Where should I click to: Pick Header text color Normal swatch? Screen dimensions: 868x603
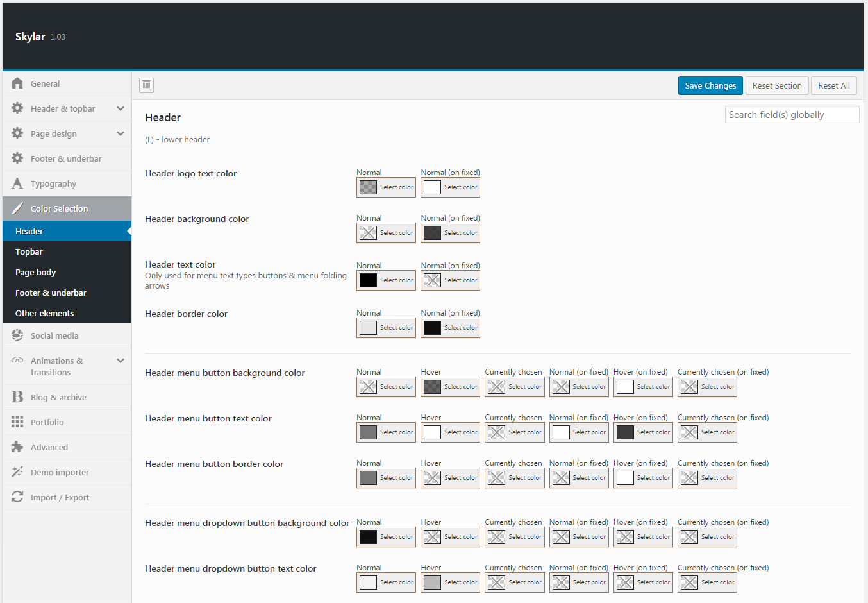point(386,280)
